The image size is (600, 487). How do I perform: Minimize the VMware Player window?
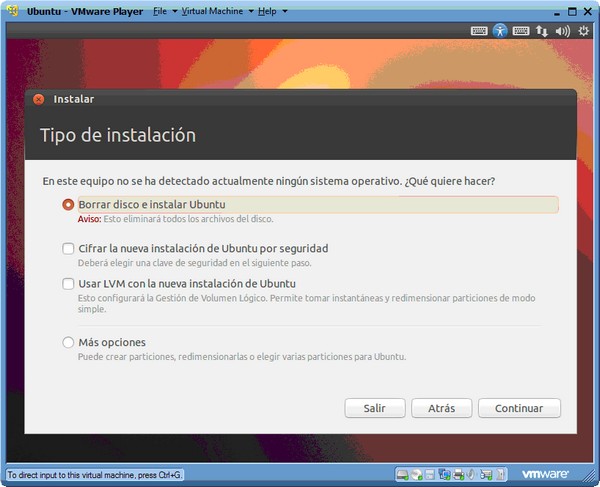point(557,12)
